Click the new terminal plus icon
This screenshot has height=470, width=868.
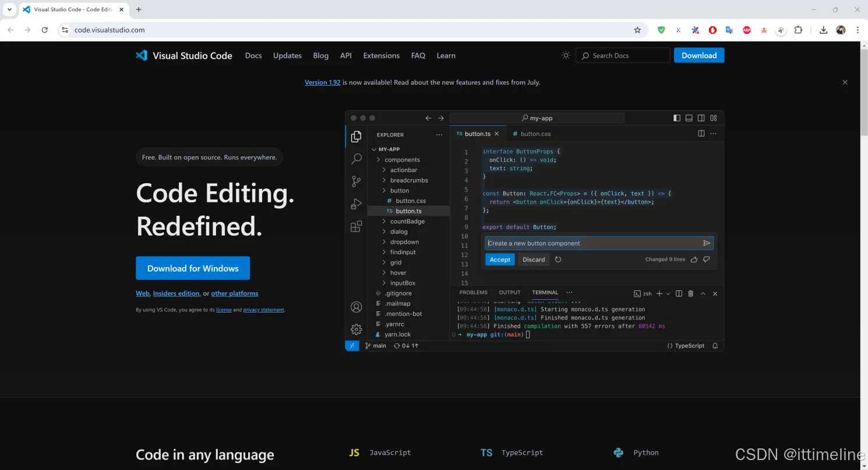[x=659, y=294]
